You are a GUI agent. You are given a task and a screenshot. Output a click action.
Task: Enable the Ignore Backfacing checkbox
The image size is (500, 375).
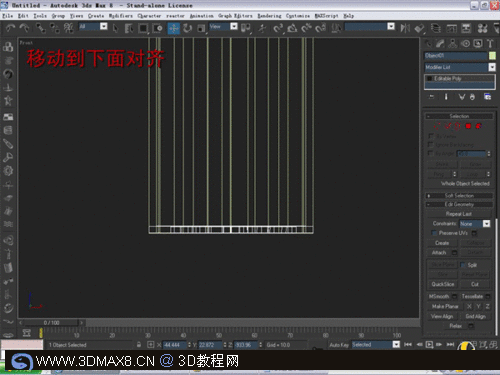(x=431, y=144)
